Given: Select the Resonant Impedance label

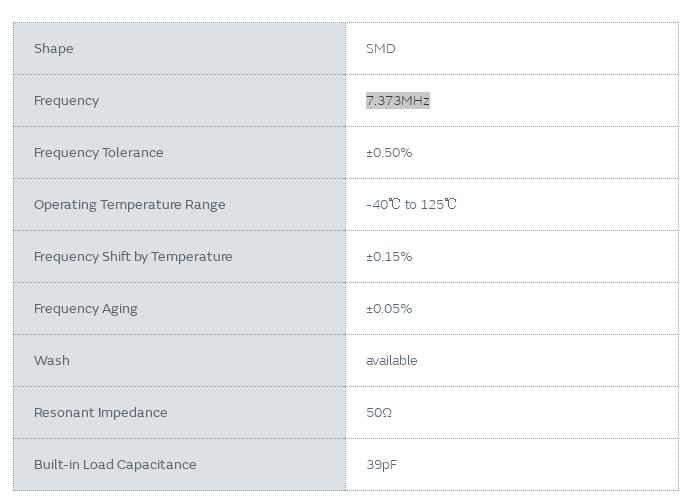Looking at the screenshot, I should (100, 412).
